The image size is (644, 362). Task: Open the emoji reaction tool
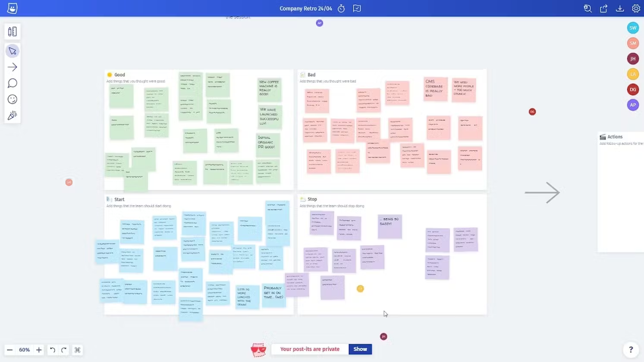[x=13, y=100]
